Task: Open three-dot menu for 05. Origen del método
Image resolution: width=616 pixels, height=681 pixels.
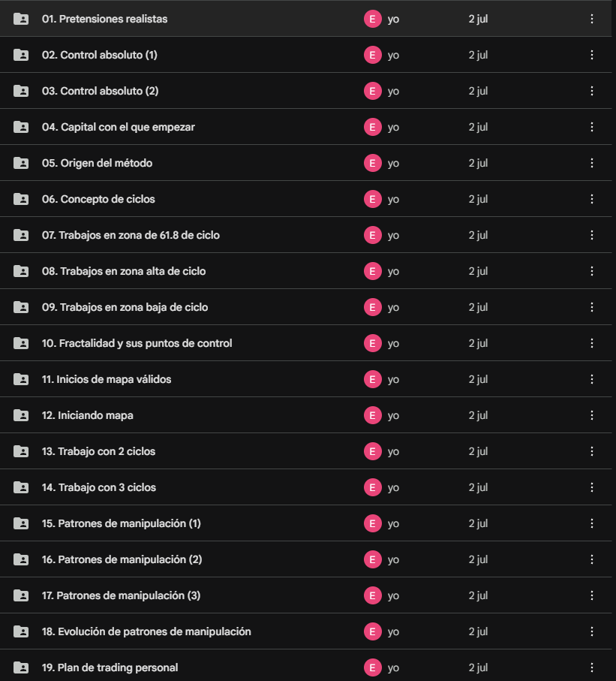Action: [592, 163]
